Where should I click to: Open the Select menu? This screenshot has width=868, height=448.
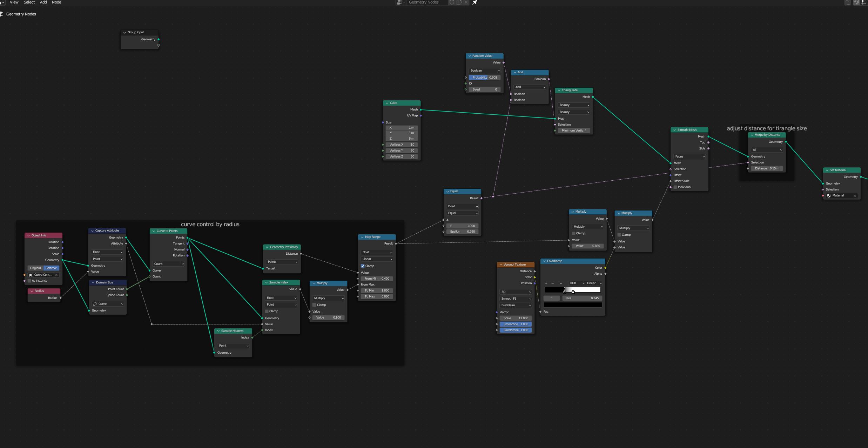click(29, 2)
